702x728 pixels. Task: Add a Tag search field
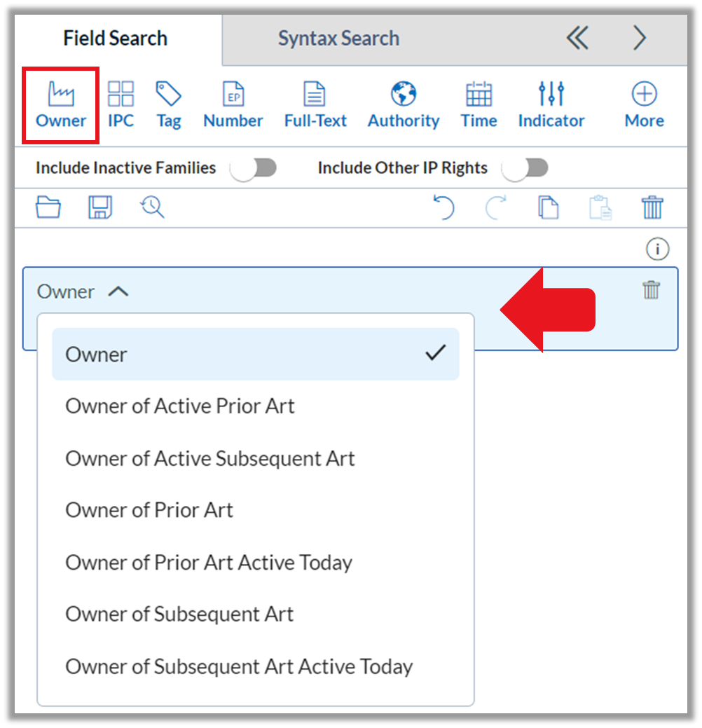[168, 105]
